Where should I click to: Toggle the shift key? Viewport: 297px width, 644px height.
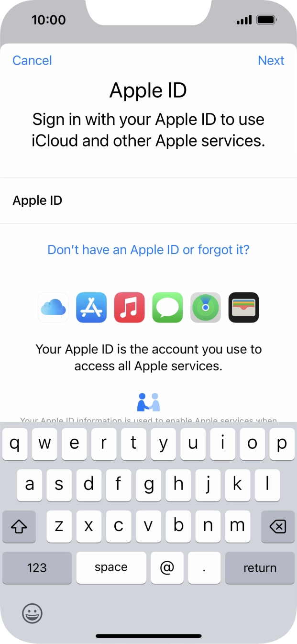pyautogui.click(x=19, y=527)
